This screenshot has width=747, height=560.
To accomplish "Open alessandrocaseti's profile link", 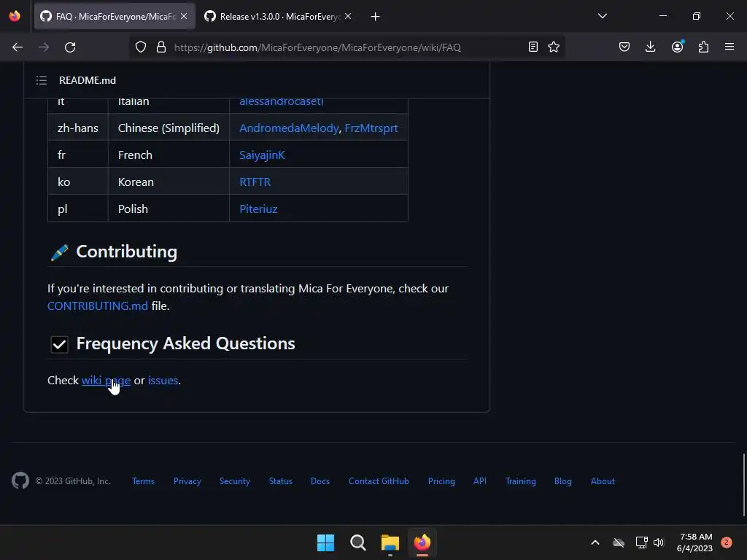I will (x=281, y=101).
